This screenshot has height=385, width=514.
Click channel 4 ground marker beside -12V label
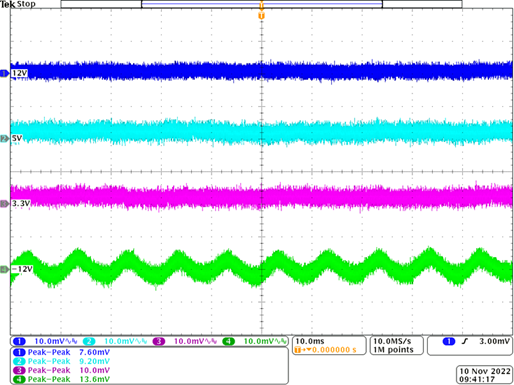(4, 269)
